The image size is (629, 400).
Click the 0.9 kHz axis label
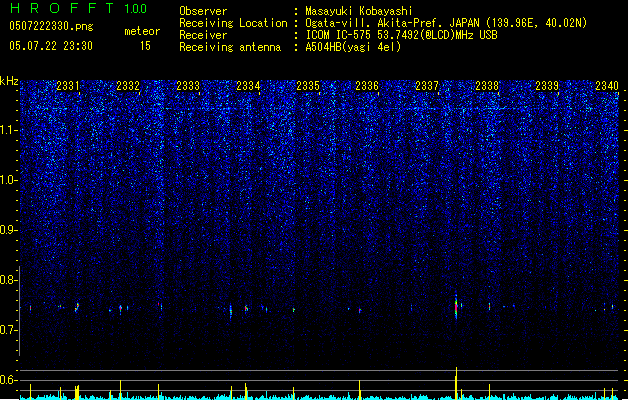point(9,230)
